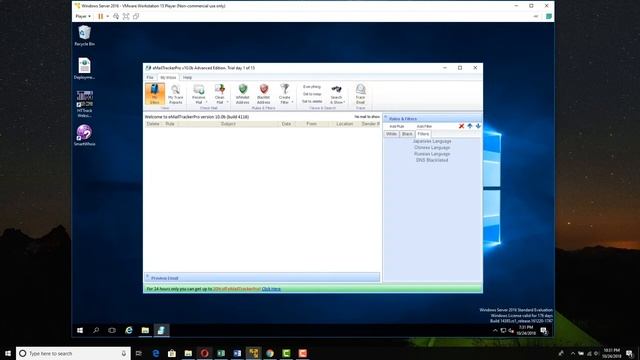Click Everything in Check & Search group
Screen dimensions: 640x360
(312, 87)
